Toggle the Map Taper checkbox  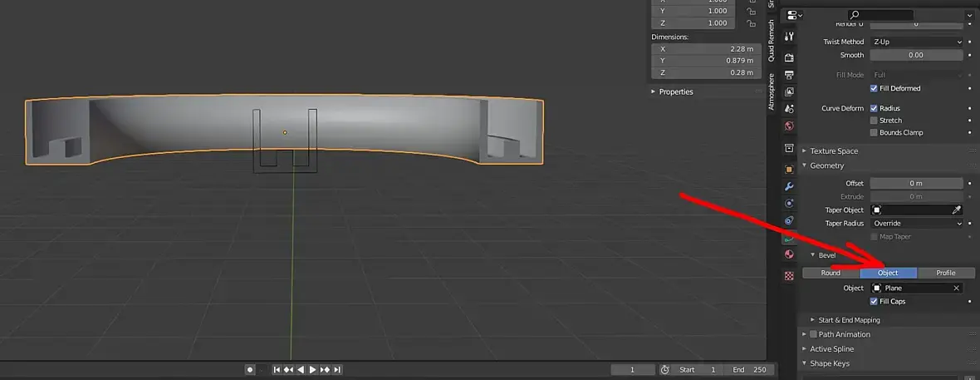click(x=874, y=237)
